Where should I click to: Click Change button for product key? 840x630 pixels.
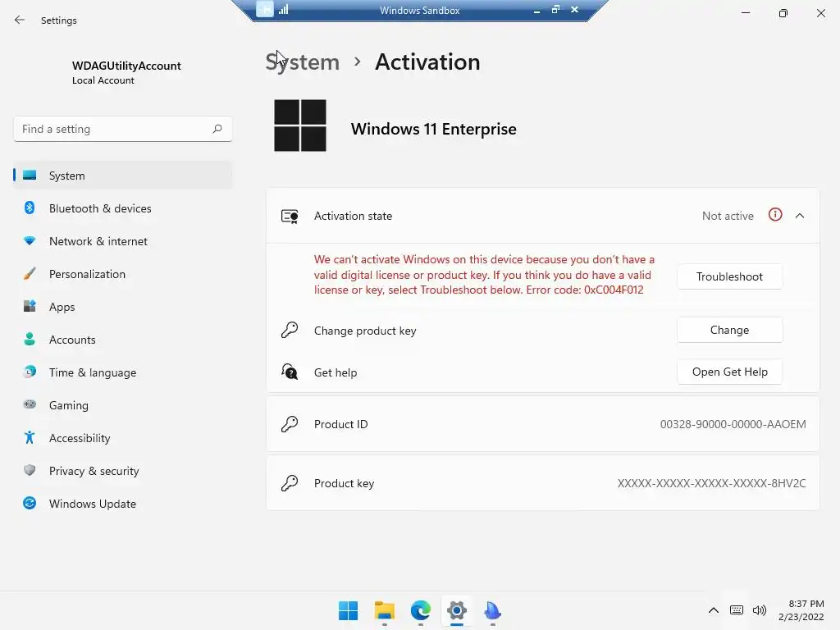[729, 330]
